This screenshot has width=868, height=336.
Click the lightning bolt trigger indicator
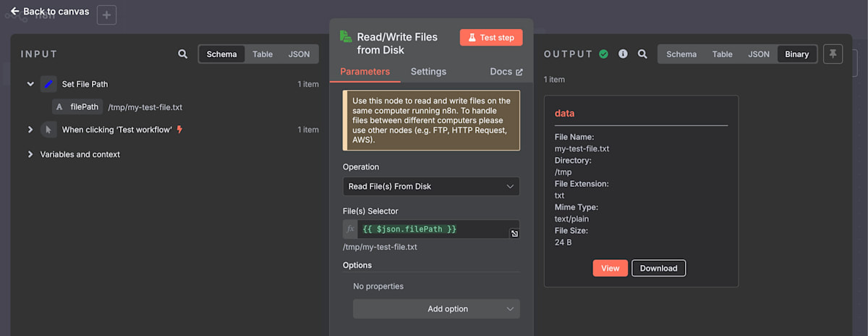pyautogui.click(x=179, y=130)
